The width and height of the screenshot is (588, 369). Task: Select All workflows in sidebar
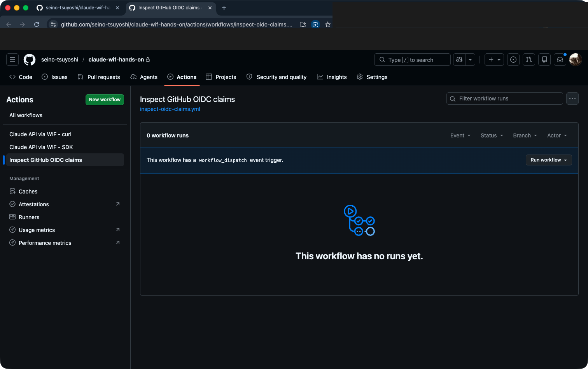tap(65, 115)
